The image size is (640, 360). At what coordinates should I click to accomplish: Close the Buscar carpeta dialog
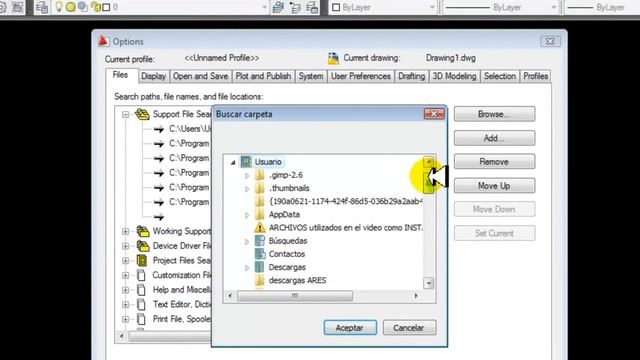434,114
